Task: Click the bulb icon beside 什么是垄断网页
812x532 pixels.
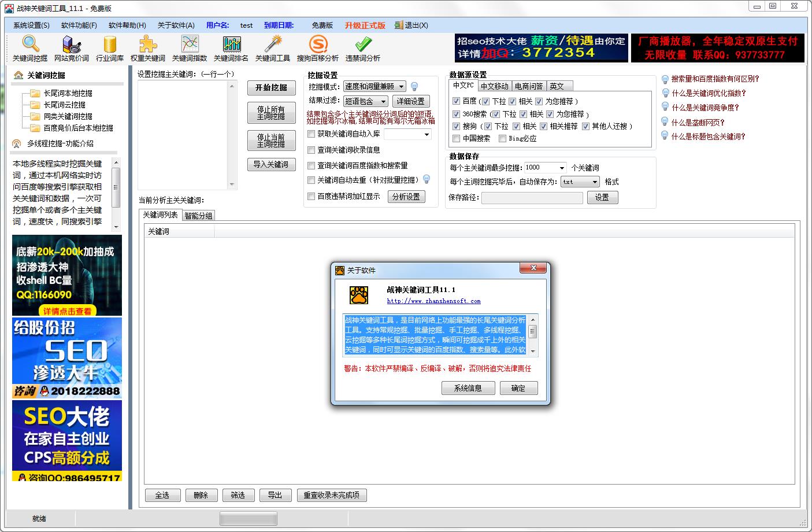Action: (665, 122)
